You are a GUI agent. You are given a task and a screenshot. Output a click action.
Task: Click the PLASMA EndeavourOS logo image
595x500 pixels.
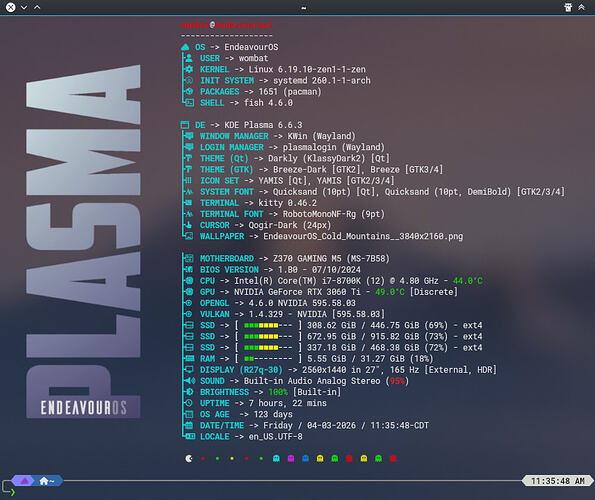pyautogui.click(x=83, y=242)
